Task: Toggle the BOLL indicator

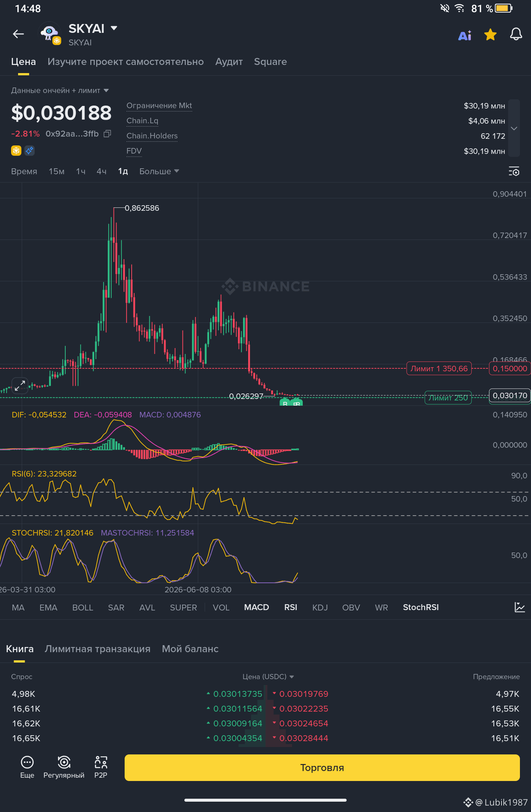Action: (83, 608)
